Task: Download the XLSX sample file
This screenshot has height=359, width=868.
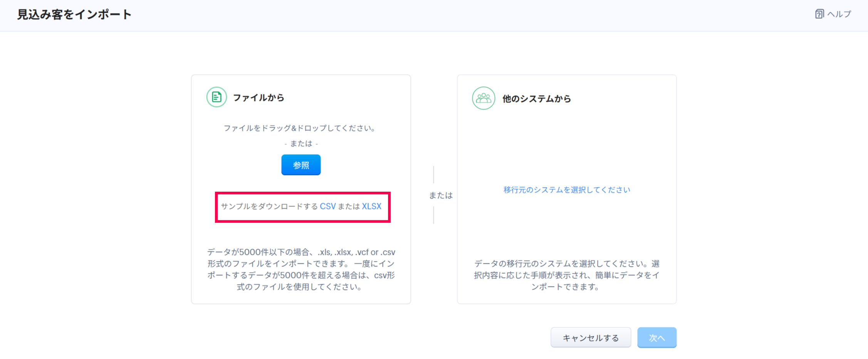Action: pos(371,206)
